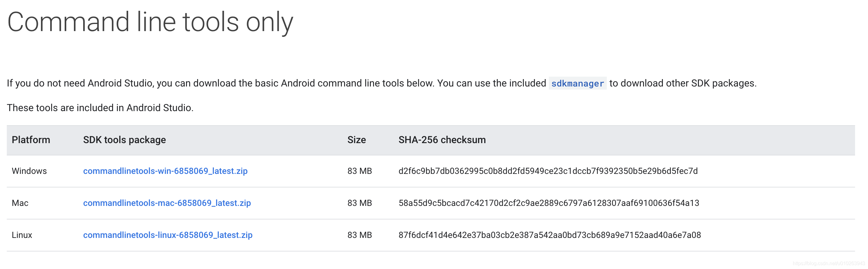Image resolution: width=868 pixels, height=269 pixels.
Task: Click the Size column header
Action: (356, 140)
